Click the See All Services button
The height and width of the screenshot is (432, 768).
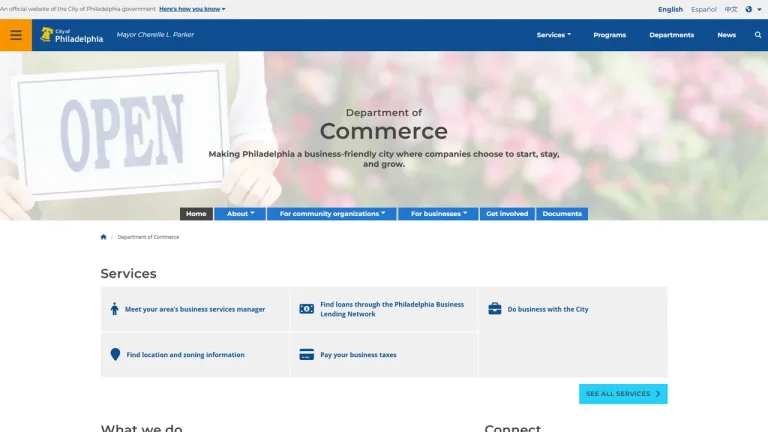pos(623,394)
